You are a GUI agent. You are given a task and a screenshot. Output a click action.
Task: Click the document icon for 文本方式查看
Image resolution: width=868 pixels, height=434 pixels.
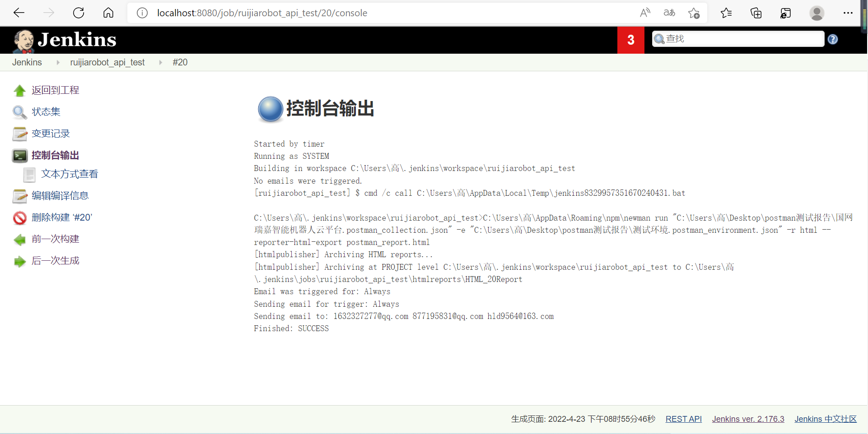click(x=29, y=175)
